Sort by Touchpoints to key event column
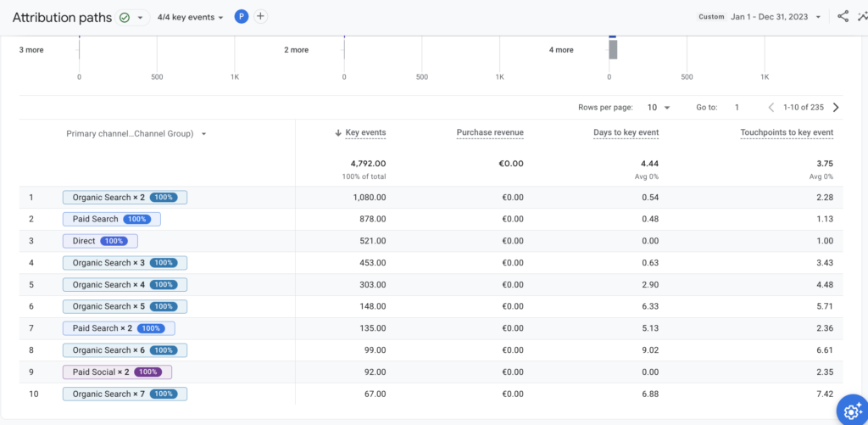 787,133
